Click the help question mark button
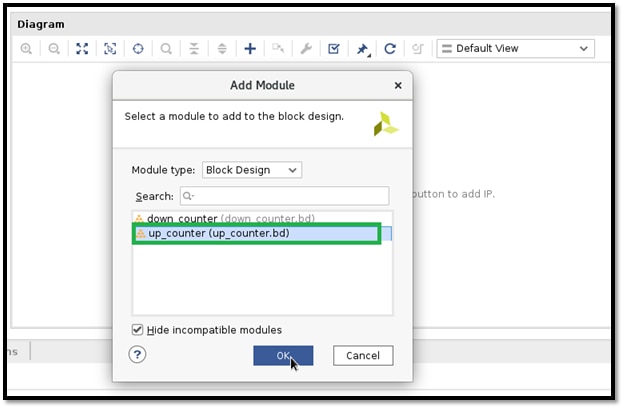624x409 pixels. [137, 354]
